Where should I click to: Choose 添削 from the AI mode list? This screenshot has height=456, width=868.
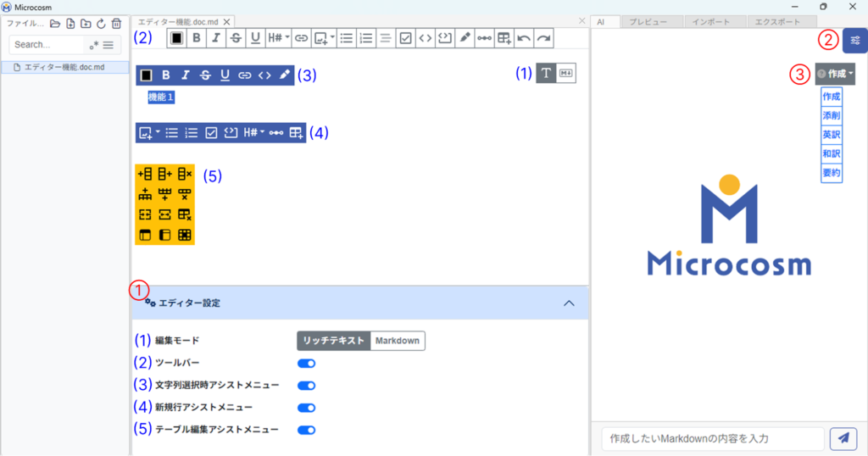pyautogui.click(x=832, y=115)
